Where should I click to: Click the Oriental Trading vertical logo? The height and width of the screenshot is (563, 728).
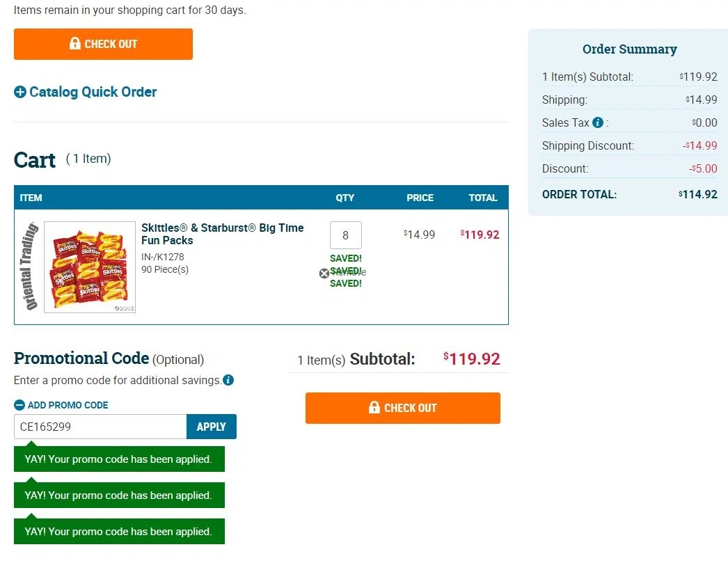tap(29, 267)
